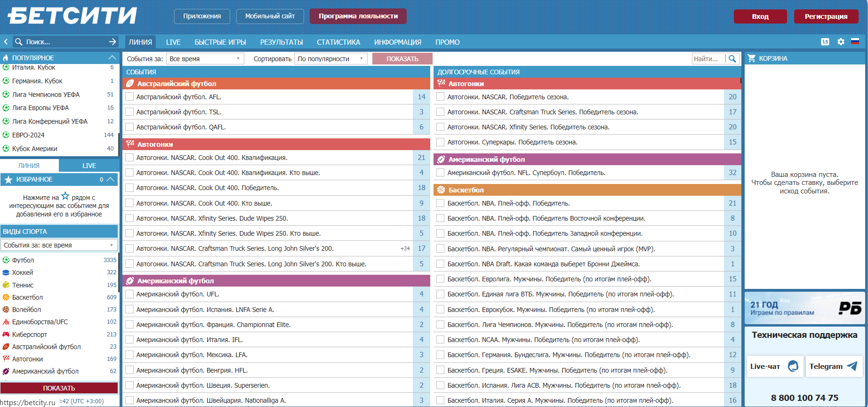The height and width of the screenshot is (407, 868).
Task: Click the 1.5 odds format icon
Action: pos(825,42)
